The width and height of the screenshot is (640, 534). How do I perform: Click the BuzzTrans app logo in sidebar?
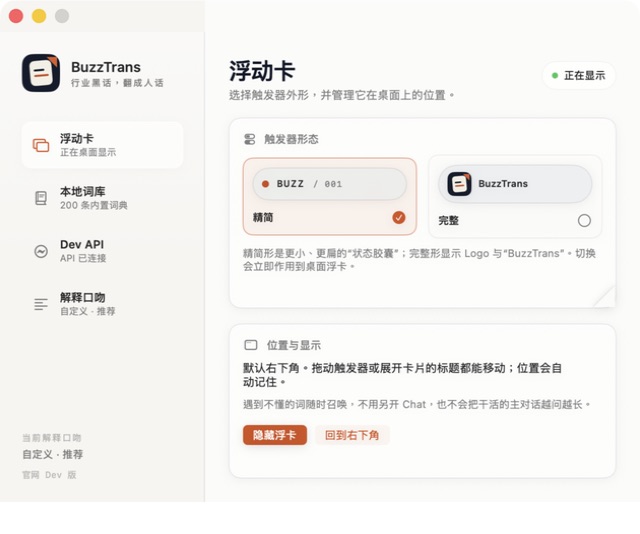point(41,73)
